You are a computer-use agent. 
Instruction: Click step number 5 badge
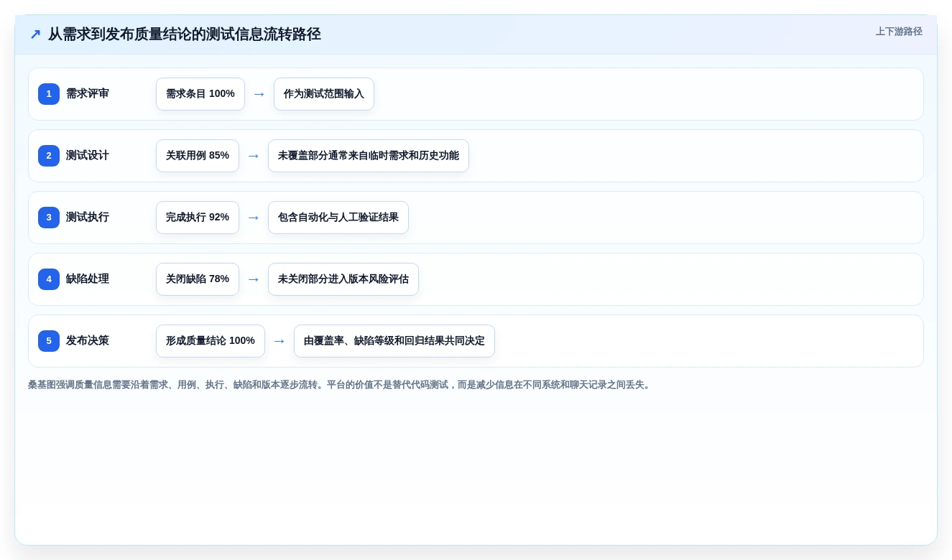click(49, 341)
